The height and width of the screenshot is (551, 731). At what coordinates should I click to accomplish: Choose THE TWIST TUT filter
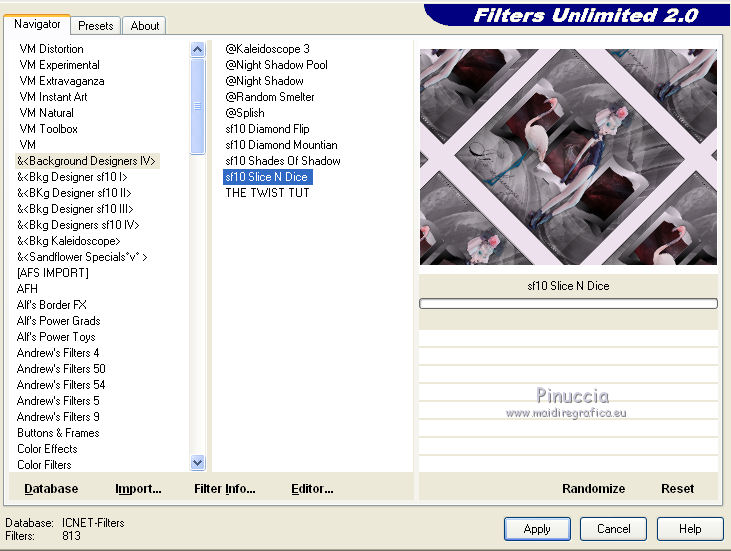(x=267, y=193)
